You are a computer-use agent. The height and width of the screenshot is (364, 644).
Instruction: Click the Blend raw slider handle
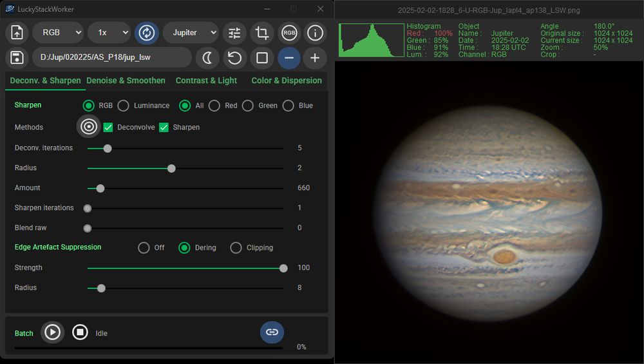click(x=88, y=229)
